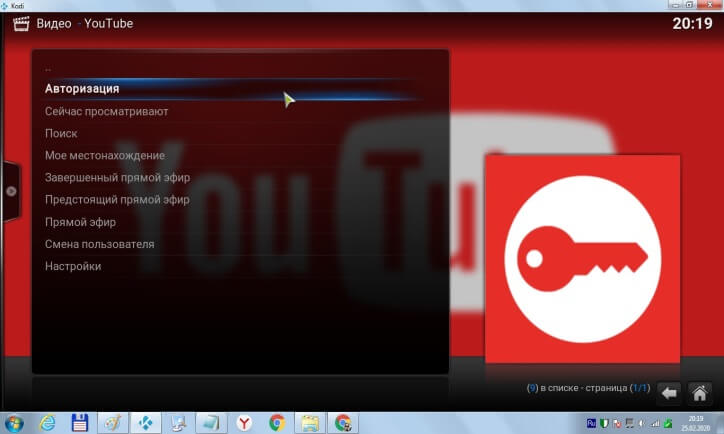Click the network signal tray icon

(655, 423)
